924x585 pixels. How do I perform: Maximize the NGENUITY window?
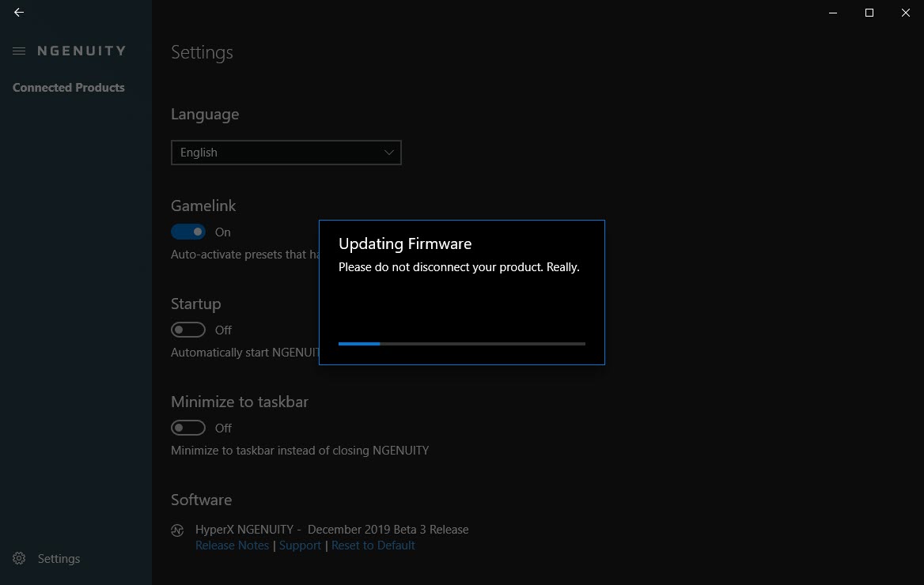869,13
